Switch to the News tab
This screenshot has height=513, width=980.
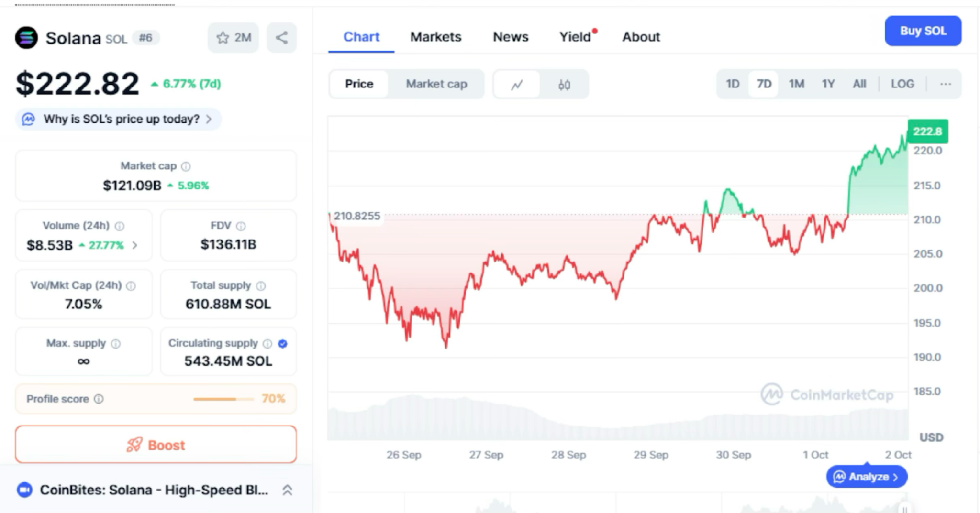pos(511,37)
